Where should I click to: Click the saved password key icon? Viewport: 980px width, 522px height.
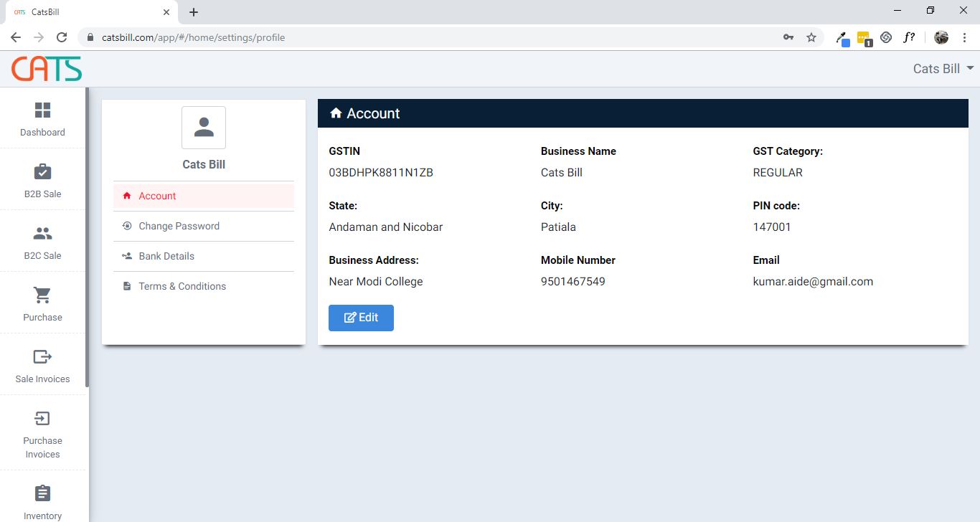(x=788, y=37)
